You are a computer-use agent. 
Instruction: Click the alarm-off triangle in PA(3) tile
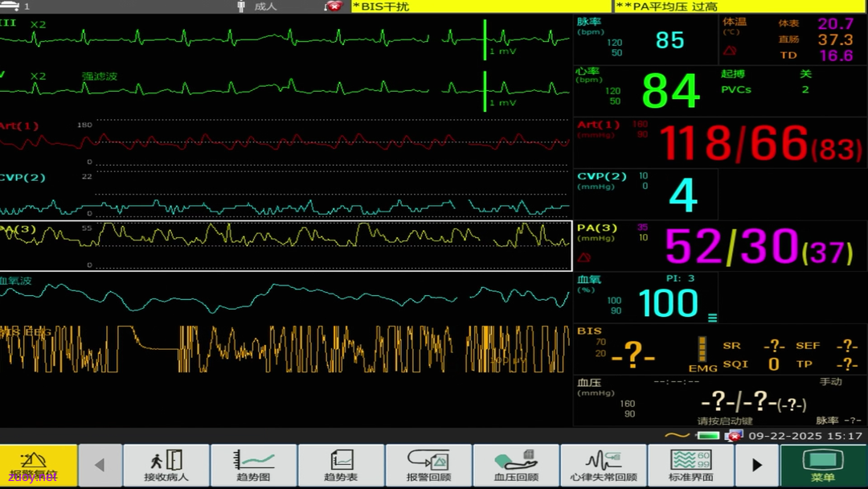point(583,257)
